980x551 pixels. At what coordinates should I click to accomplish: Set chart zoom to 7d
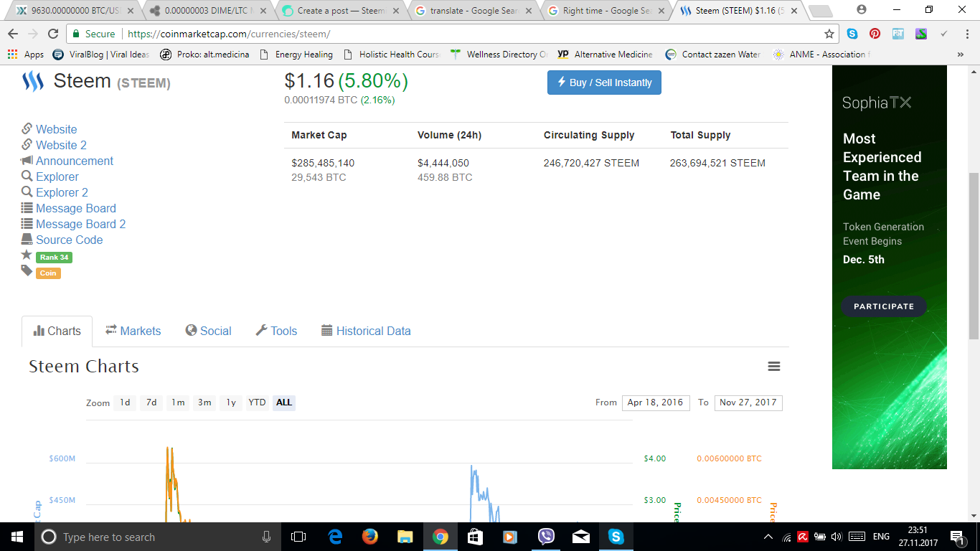(151, 402)
